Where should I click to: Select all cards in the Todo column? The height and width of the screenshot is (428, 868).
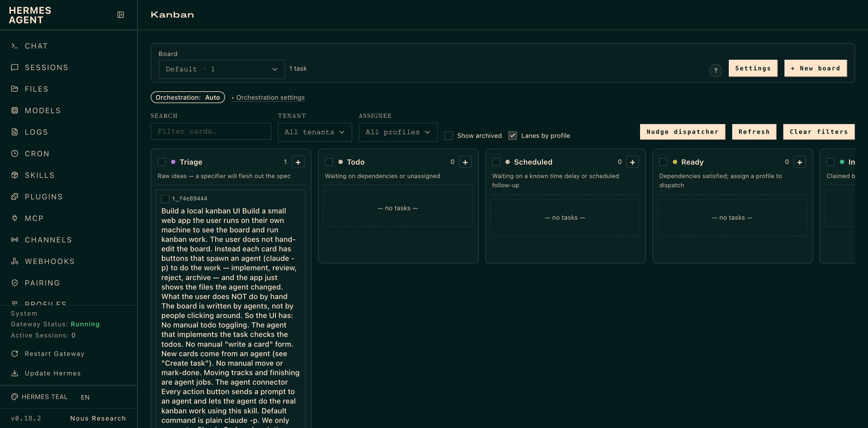[x=329, y=162]
